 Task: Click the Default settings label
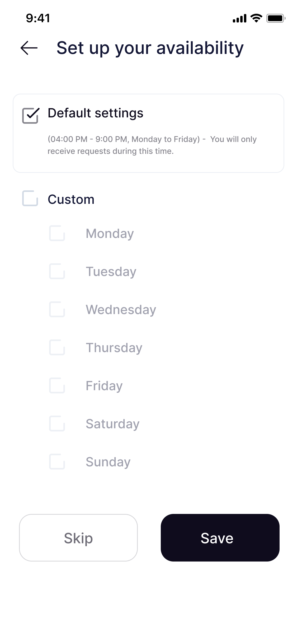tap(95, 113)
